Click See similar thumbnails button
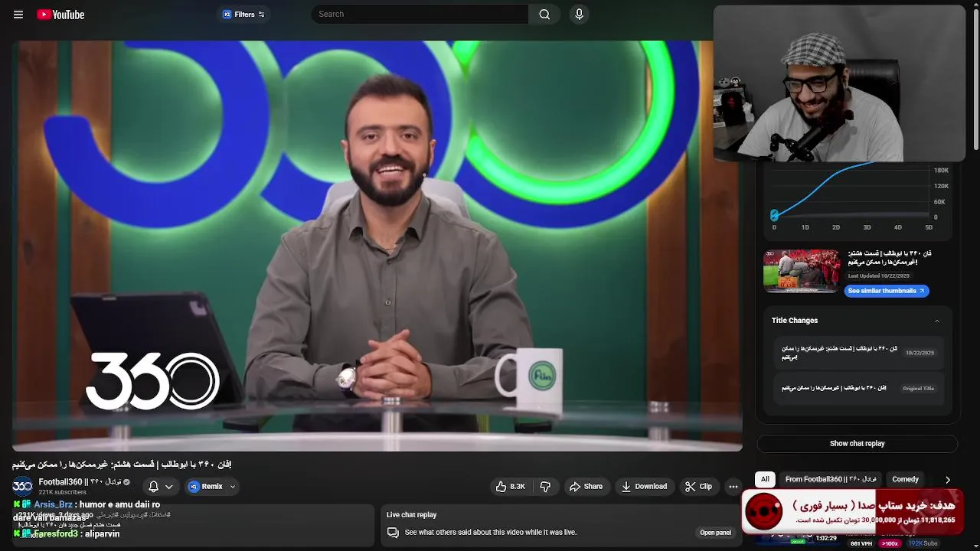 pos(887,291)
